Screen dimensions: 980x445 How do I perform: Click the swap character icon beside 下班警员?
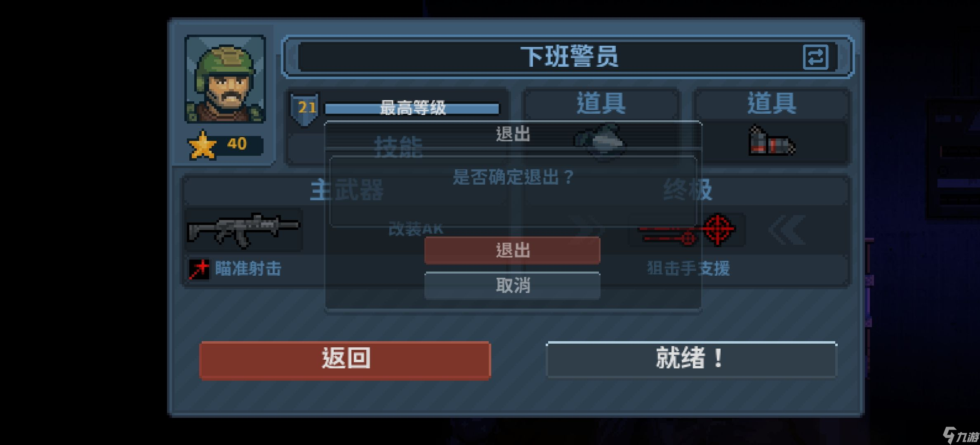coord(815,57)
